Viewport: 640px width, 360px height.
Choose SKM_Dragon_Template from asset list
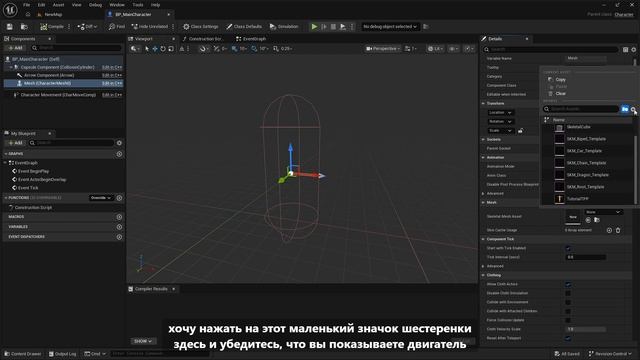[587, 175]
